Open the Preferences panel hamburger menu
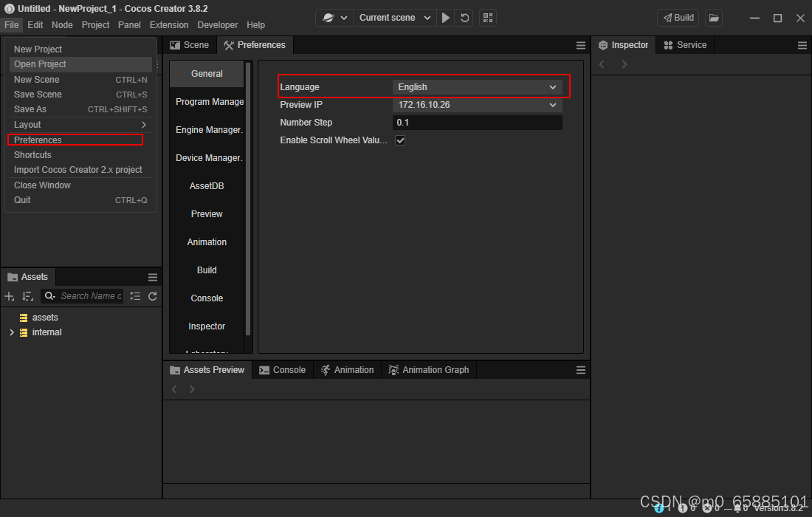This screenshot has height=517, width=812. click(x=580, y=46)
